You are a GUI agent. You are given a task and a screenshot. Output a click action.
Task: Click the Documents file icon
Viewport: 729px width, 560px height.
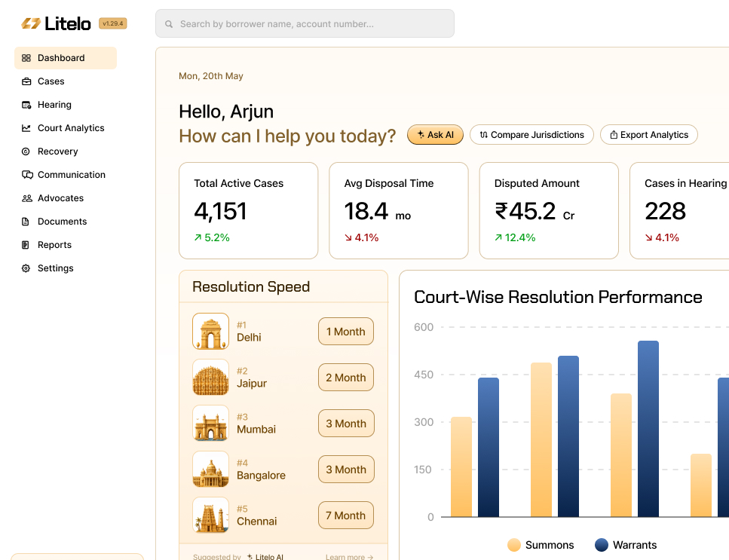point(26,222)
